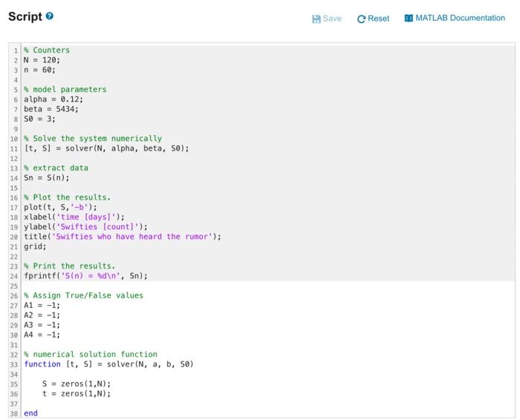Click the line 'alpha = 0.12;'
This screenshot has width=520, height=420.
tap(53, 99)
